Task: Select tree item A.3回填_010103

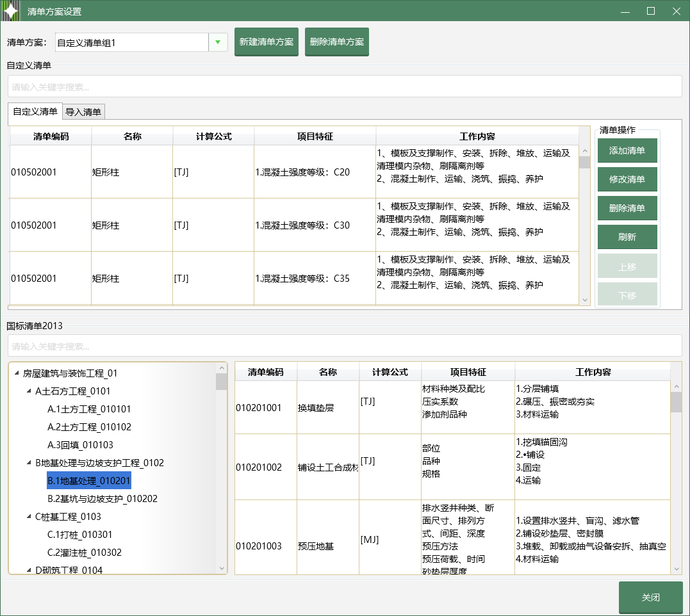Action: (80, 445)
